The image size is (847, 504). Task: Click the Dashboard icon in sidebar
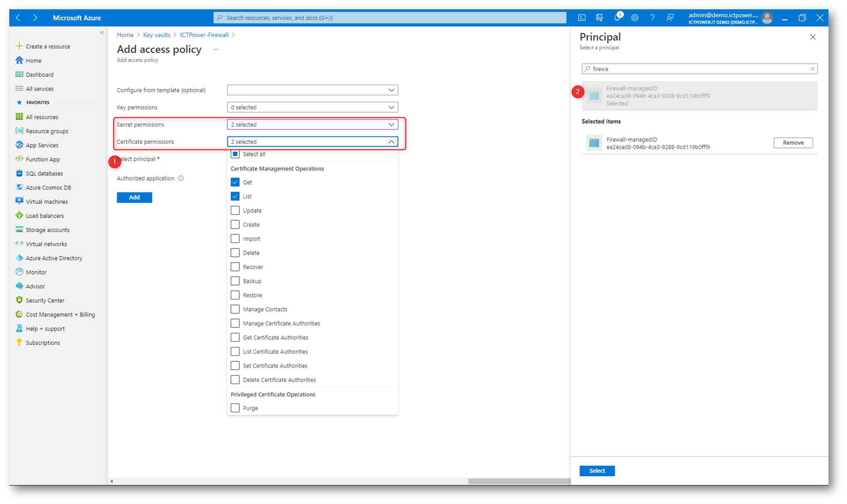19,74
